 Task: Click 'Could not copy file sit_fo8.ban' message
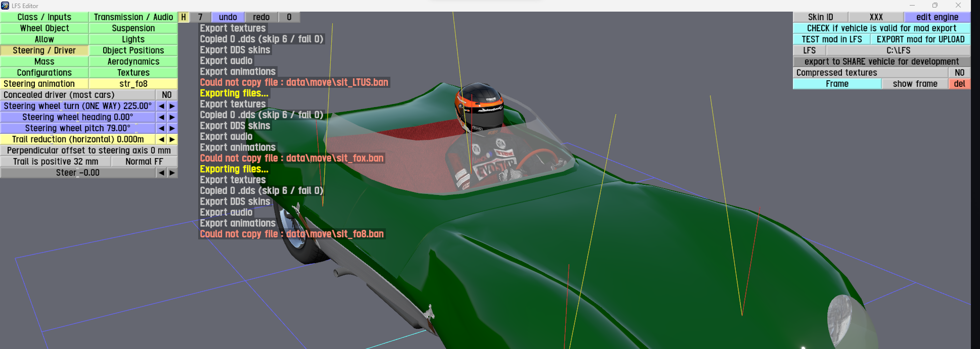292,234
